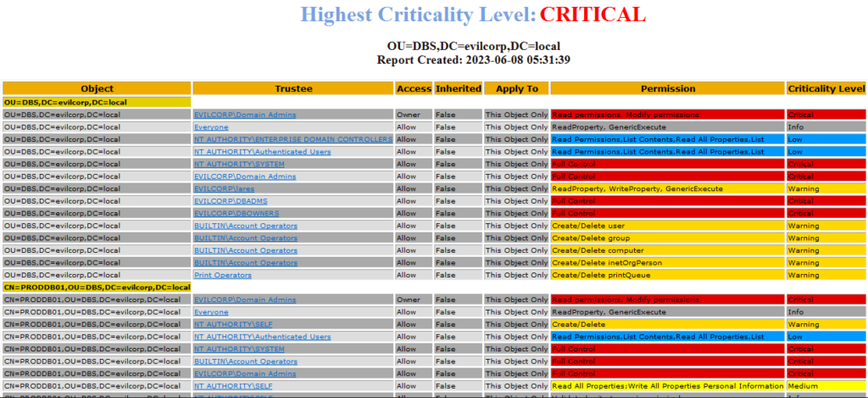Click the Access column header
Image resolution: width=868 pixels, height=398 pixels.
[414, 89]
